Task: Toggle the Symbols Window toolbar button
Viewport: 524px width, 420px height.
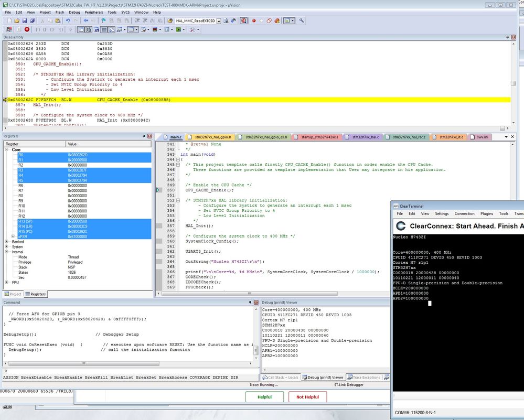Action: pos(96,30)
